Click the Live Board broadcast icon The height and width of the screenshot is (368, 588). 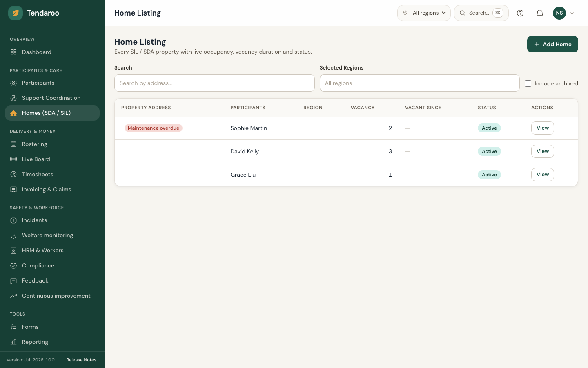[13, 159]
